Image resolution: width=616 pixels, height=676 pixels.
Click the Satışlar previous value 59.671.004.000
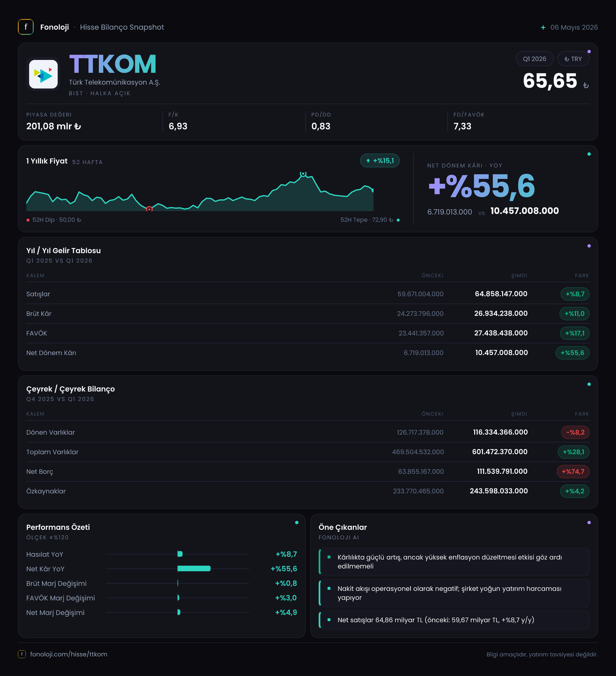pos(421,294)
